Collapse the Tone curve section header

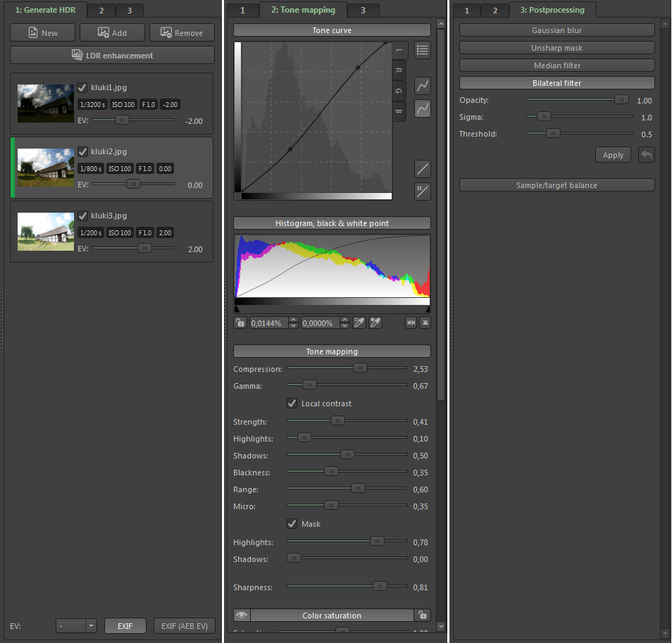click(x=332, y=30)
